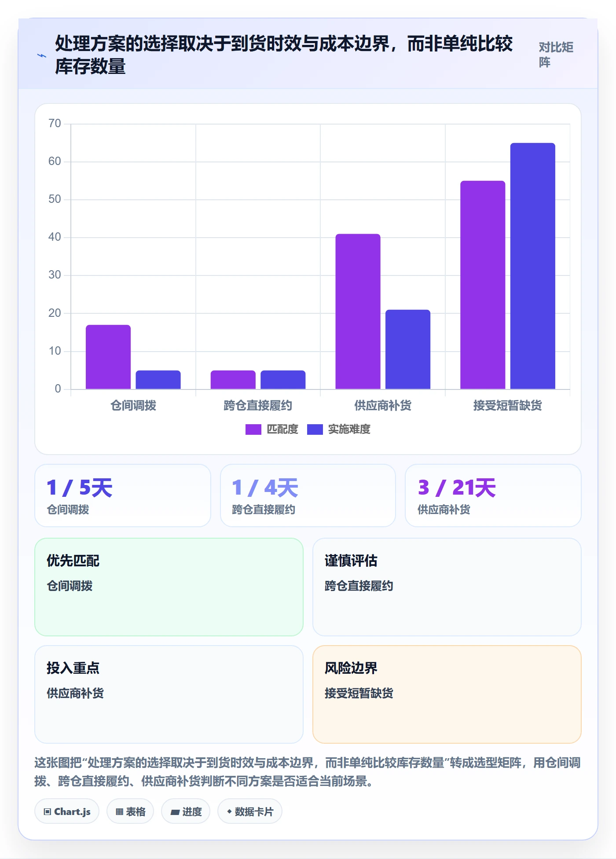
Task: Click the Chart.js tag chip
Action: tap(67, 811)
